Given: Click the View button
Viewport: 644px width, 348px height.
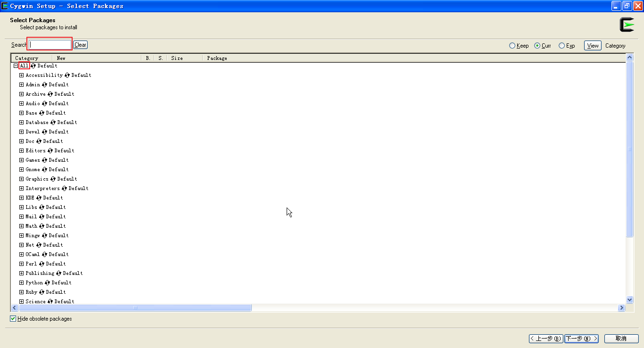Looking at the screenshot, I should tap(593, 46).
